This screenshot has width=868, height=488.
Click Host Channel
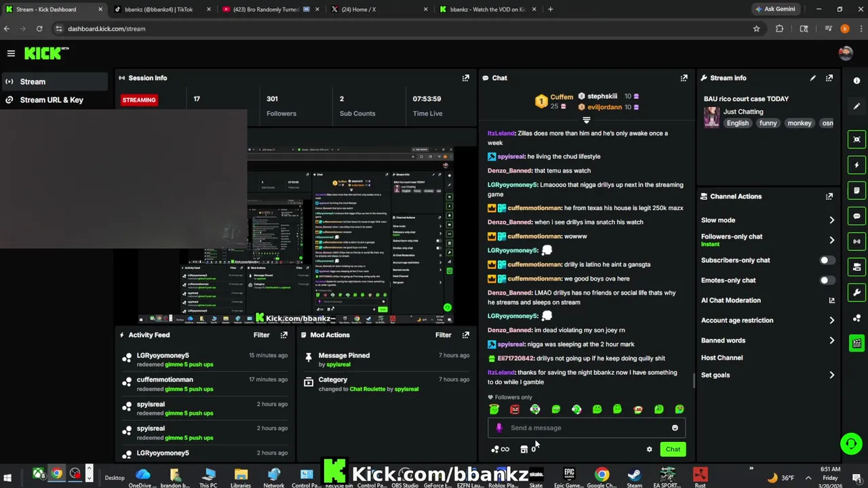tap(722, 358)
